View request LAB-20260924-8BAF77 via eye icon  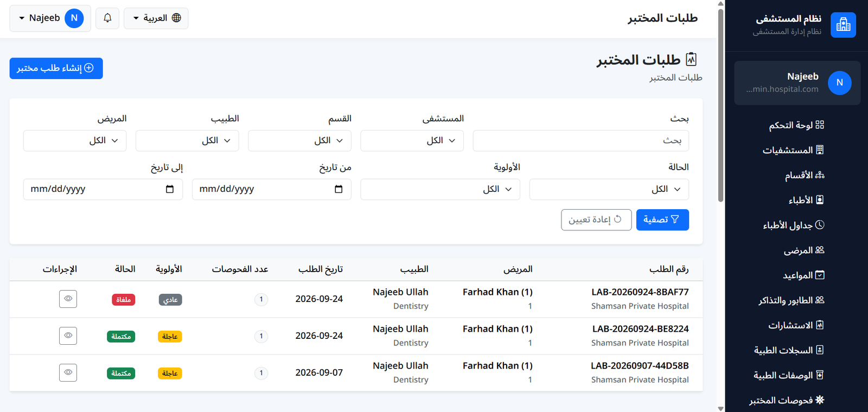pos(68,299)
